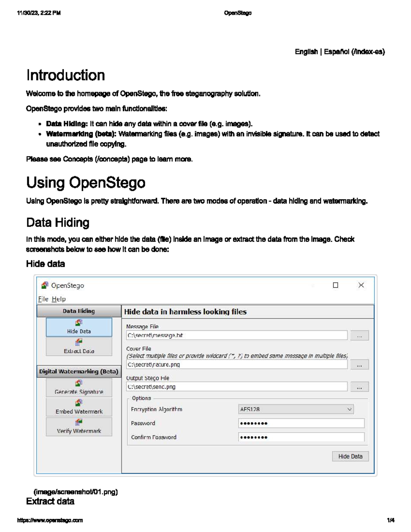The width and height of the screenshot is (411, 532).
Task: Open Generate Signature panel
Action: [79, 387]
